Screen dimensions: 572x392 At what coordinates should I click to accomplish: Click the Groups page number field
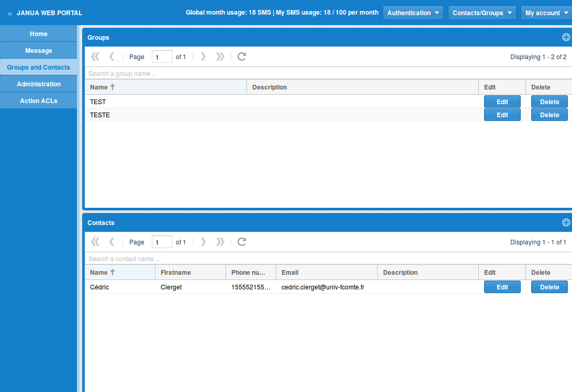point(162,57)
